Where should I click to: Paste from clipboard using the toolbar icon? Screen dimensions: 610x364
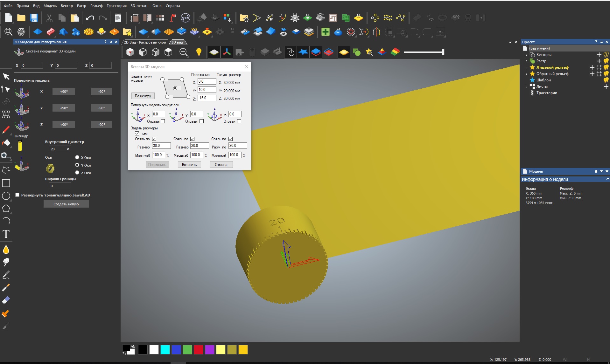point(74,18)
